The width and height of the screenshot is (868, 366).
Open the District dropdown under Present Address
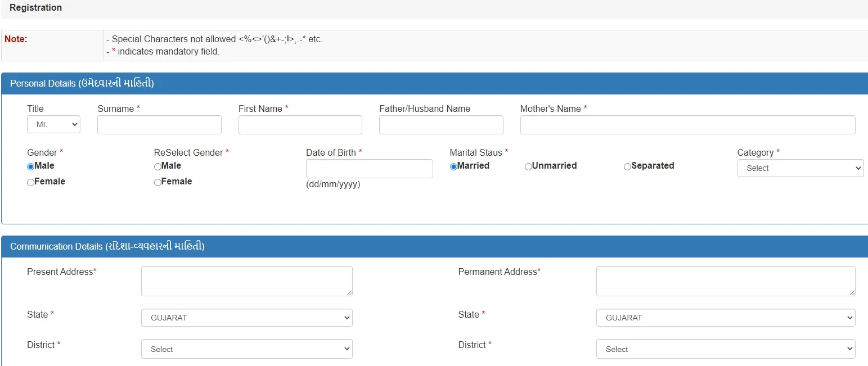(246, 349)
